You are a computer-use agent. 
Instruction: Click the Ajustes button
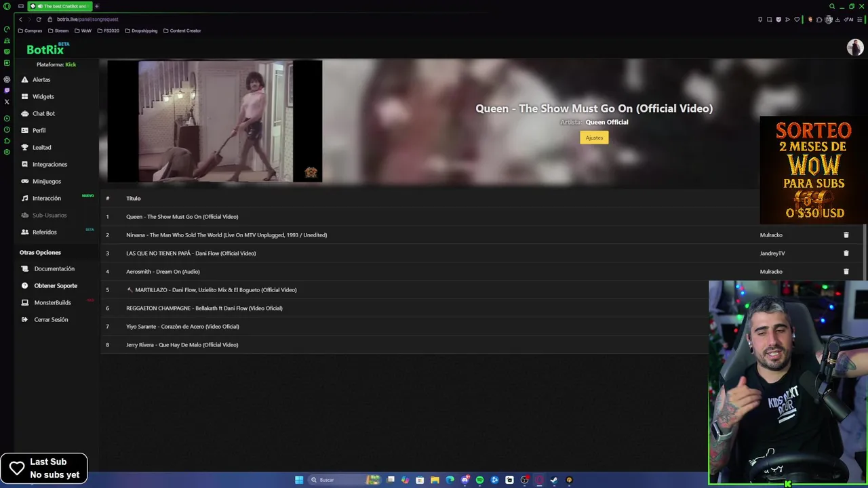[x=594, y=138]
